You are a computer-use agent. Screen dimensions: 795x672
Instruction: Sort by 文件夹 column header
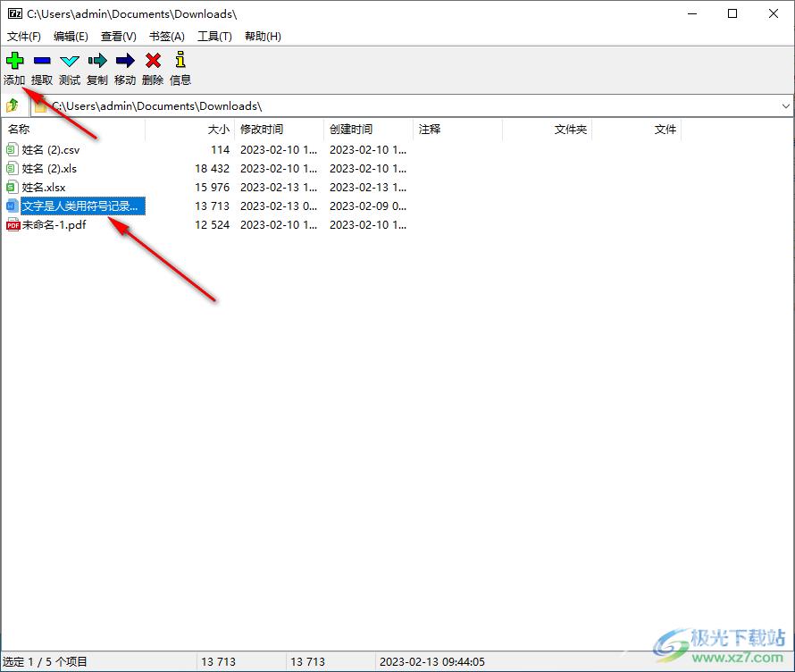[548, 130]
